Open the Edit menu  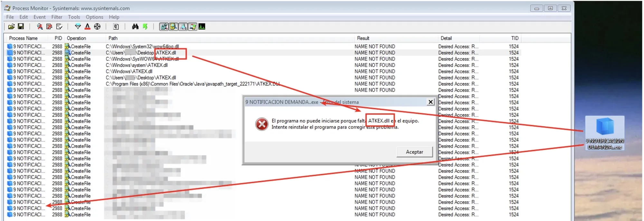24,17
